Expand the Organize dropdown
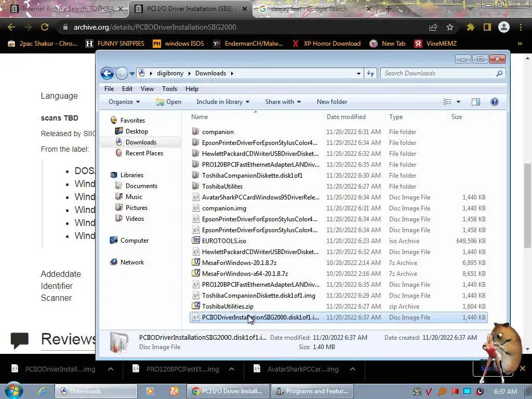532x399 pixels. coord(124,102)
